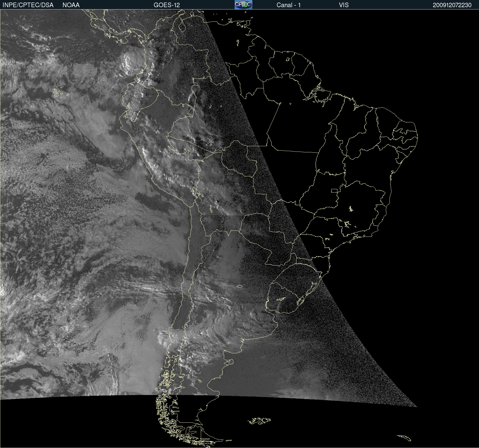Click the NOAA label in the header

(x=71, y=5)
